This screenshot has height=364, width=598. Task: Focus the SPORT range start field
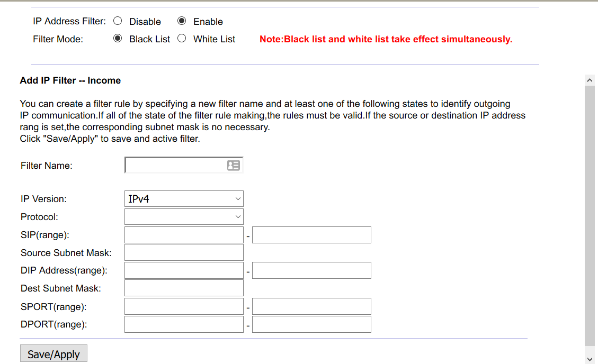(x=184, y=306)
